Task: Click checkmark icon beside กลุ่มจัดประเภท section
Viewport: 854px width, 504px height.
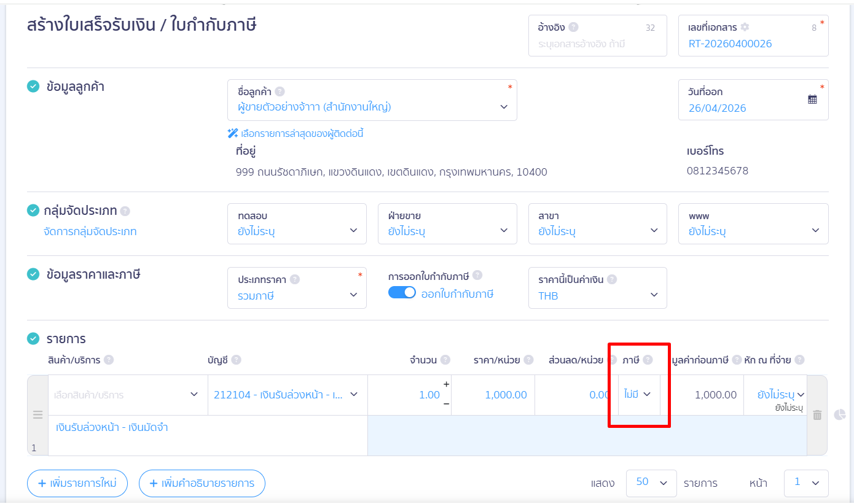Action: [x=33, y=211]
